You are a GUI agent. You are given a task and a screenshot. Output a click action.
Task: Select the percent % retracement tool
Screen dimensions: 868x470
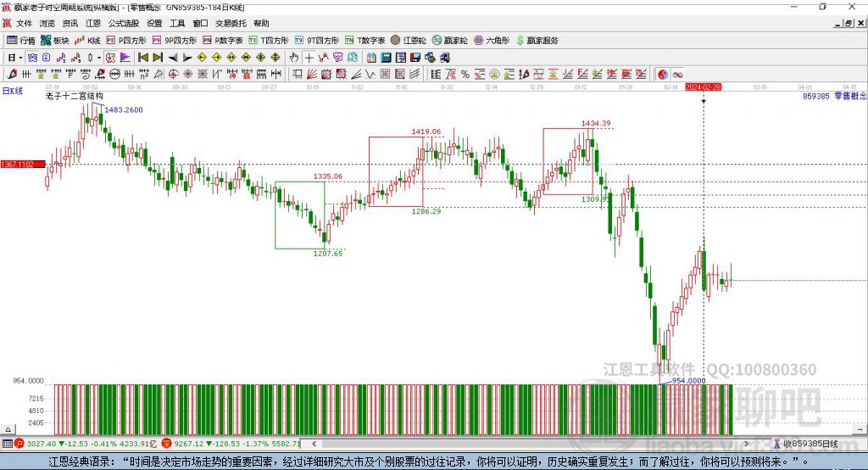point(465,74)
